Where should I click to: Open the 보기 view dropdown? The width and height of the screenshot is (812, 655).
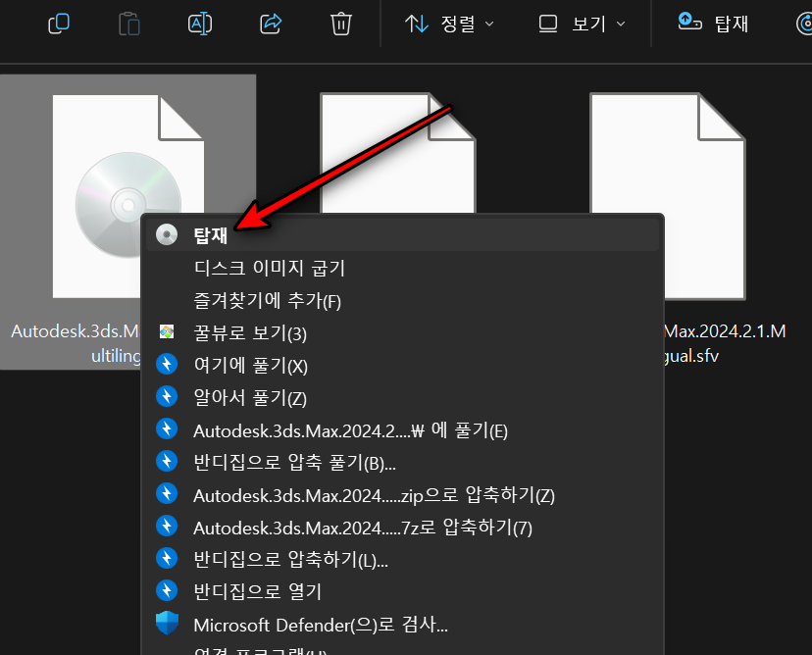[x=583, y=24]
